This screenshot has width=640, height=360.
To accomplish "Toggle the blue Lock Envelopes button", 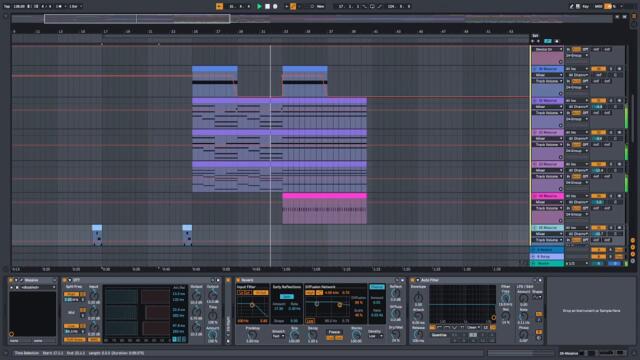I will click(548, 41).
